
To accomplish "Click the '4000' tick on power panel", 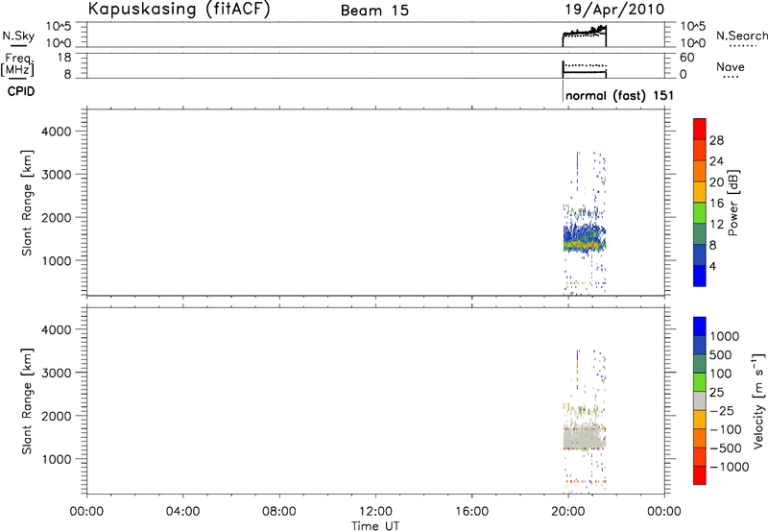I will tap(57, 132).
